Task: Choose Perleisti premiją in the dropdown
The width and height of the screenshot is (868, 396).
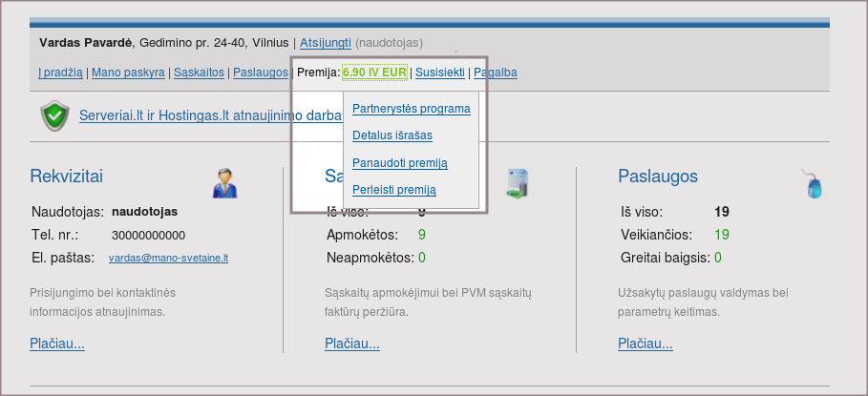Action: [x=393, y=189]
